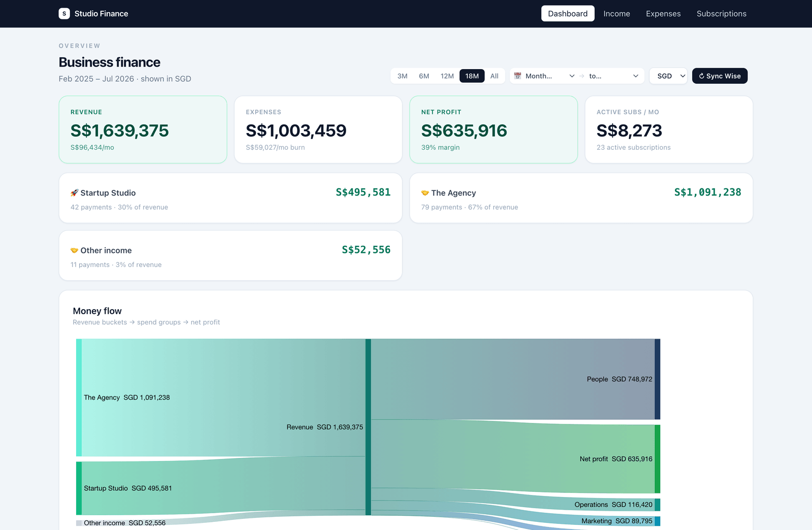The width and height of the screenshot is (812, 530).
Task: Click the Studio Finance brand name
Action: pyautogui.click(x=101, y=14)
